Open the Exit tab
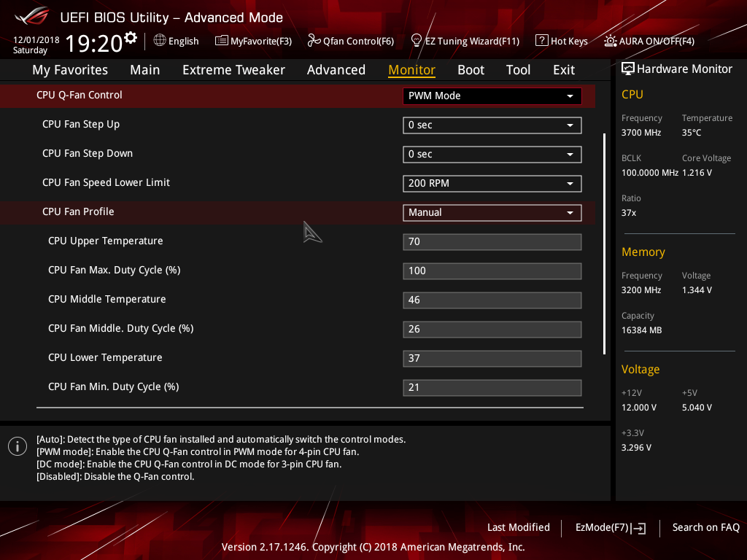The width and height of the screenshot is (747, 560). pos(564,70)
